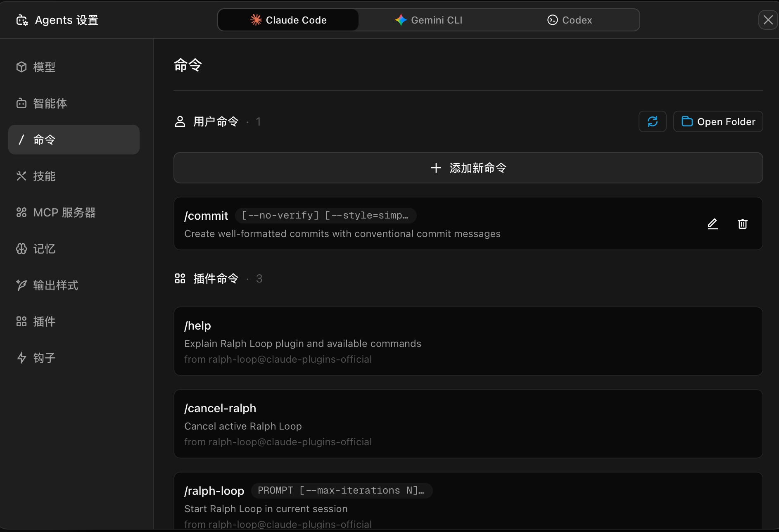Viewport: 779px width, 532px height.
Task: Open the 模型 (Models) sidebar section
Action: coord(44,67)
